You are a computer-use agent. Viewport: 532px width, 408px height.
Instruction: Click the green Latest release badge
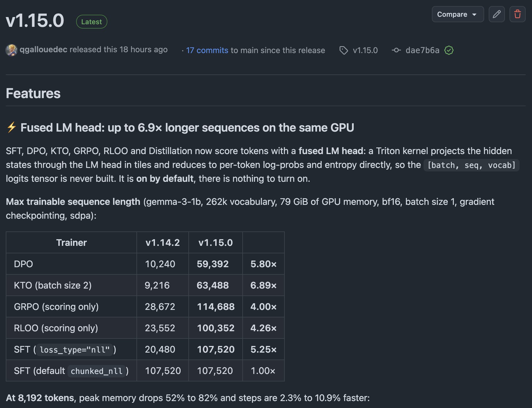pyautogui.click(x=91, y=22)
